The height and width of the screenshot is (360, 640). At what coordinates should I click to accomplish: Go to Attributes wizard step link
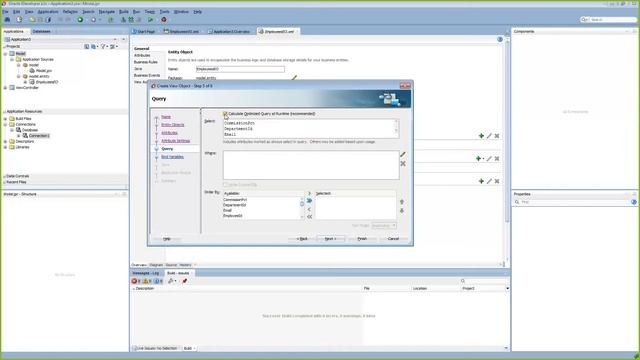pyautogui.click(x=169, y=133)
